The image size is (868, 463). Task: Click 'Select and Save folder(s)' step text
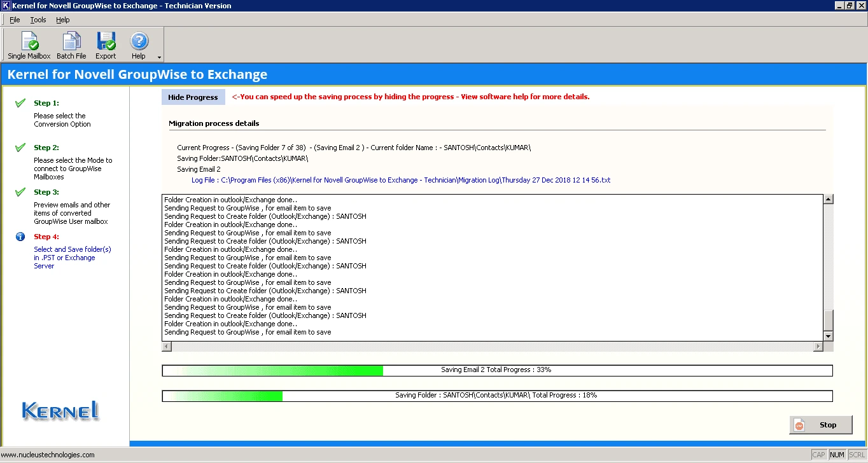coord(73,258)
